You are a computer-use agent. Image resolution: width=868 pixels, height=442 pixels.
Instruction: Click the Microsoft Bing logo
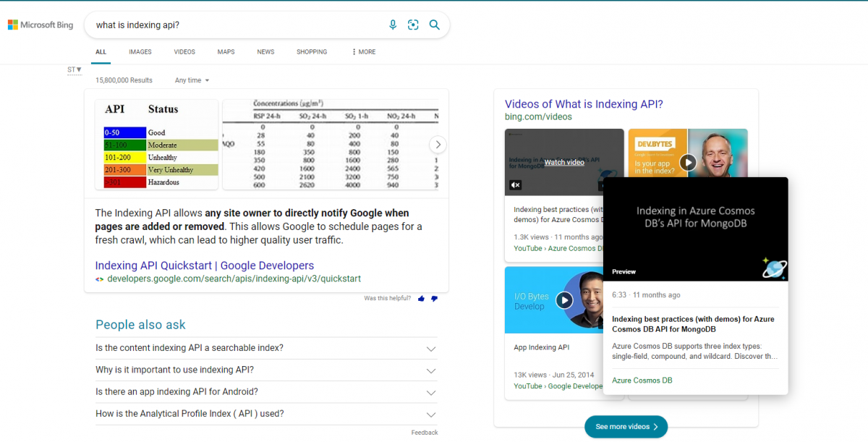[41, 25]
